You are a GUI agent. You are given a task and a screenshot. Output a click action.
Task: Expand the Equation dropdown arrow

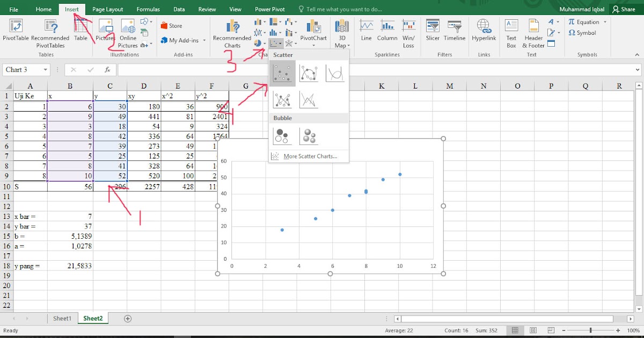(605, 22)
